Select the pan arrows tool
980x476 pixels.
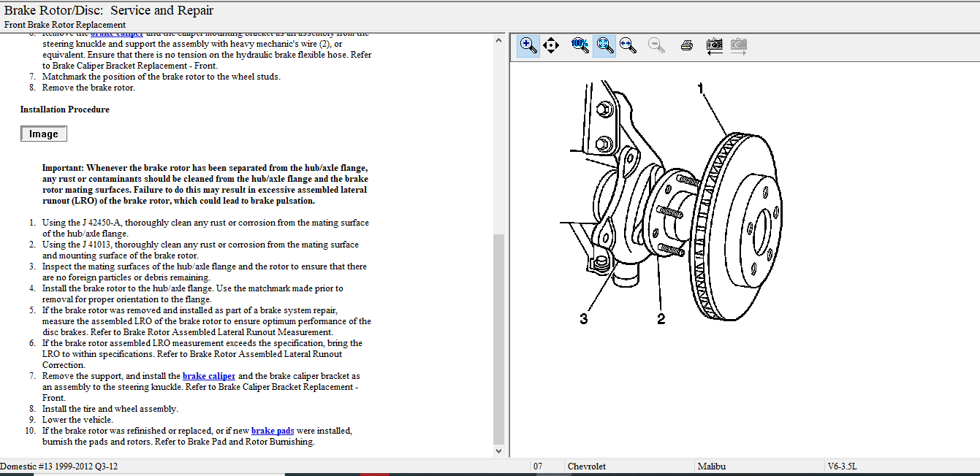[x=552, y=46]
